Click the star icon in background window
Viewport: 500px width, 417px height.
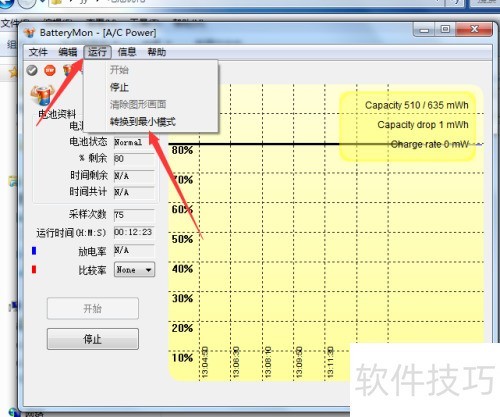coord(13,72)
